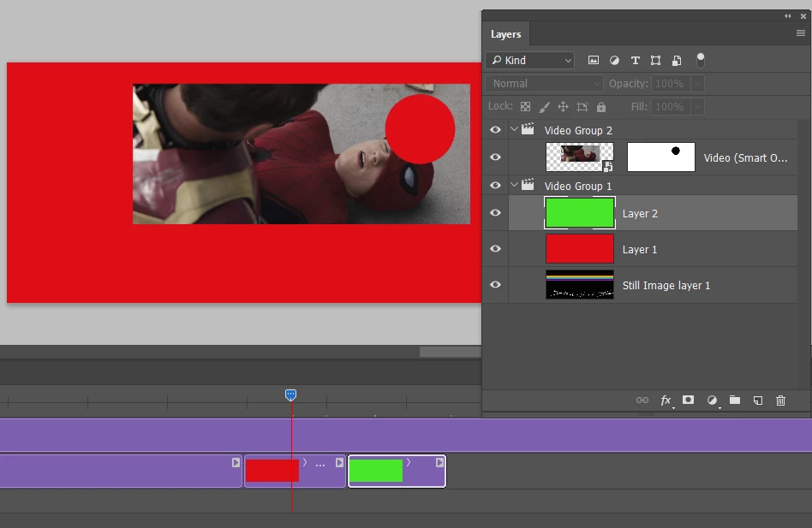812x528 pixels.
Task: Click the Fill 100% value field
Action: tap(671, 106)
